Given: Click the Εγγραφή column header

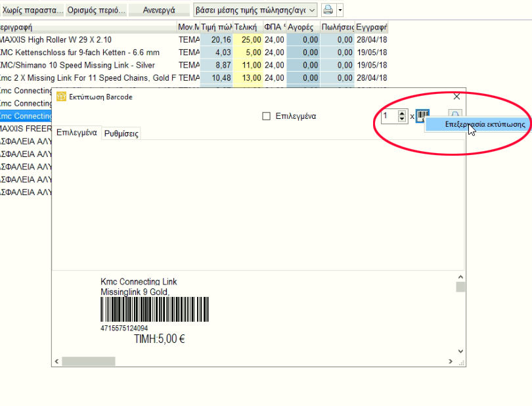Looking at the screenshot, I should 371,27.
